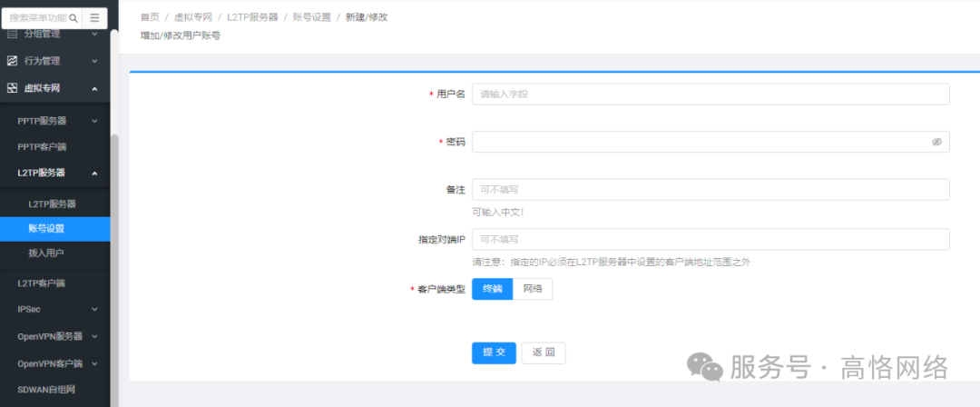Screen dimensions: 980x407
Task: Focus the 指定对端IP input field
Action: point(710,239)
